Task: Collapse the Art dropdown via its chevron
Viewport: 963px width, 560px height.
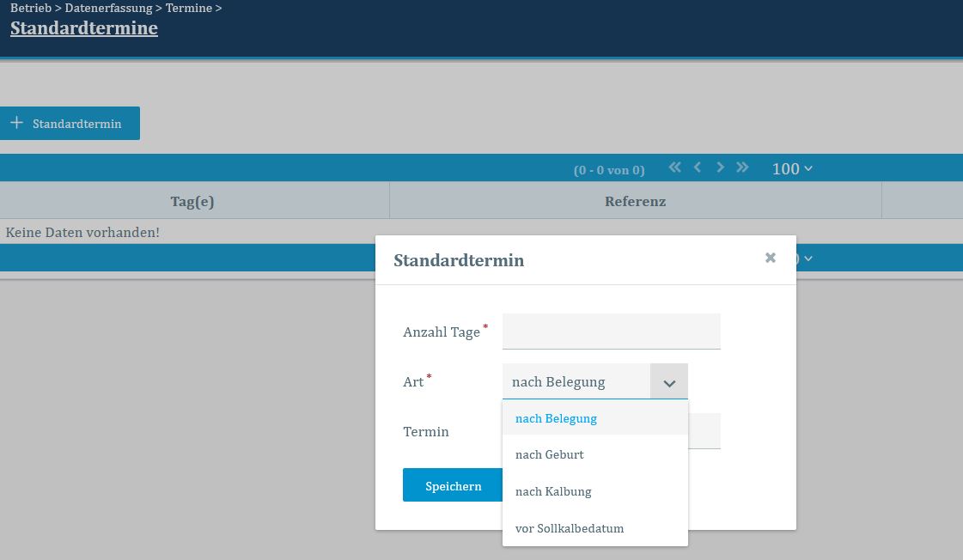Action: point(669,382)
